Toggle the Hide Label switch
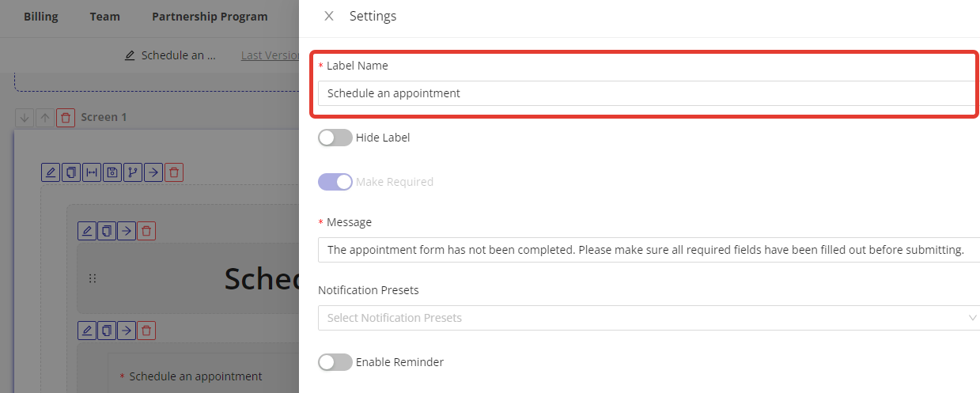 pyautogui.click(x=335, y=138)
